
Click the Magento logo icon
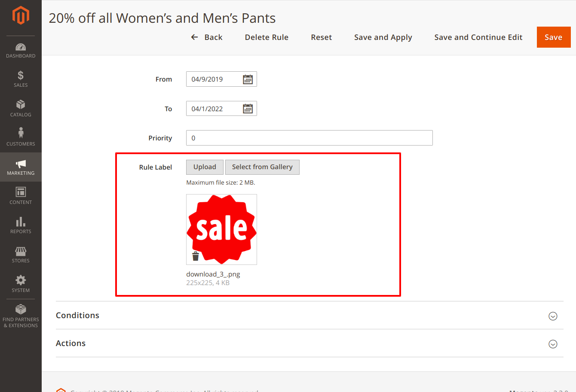(21, 15)
